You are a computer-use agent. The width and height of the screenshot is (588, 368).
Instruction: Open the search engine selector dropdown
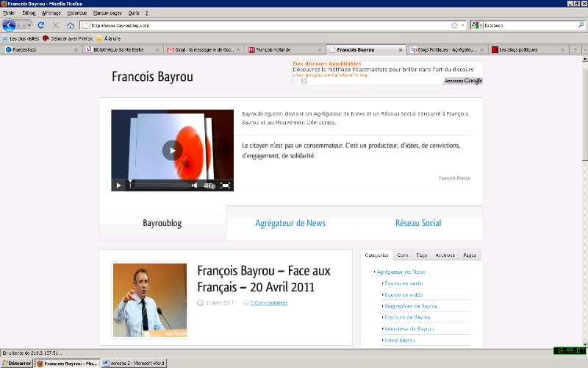(477, 25)
